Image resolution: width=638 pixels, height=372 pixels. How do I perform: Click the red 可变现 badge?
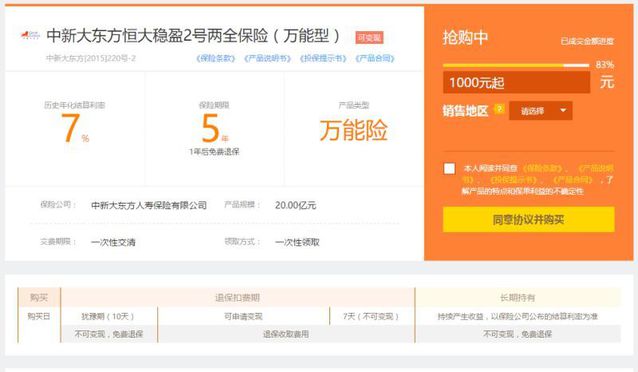click(369, 38)
